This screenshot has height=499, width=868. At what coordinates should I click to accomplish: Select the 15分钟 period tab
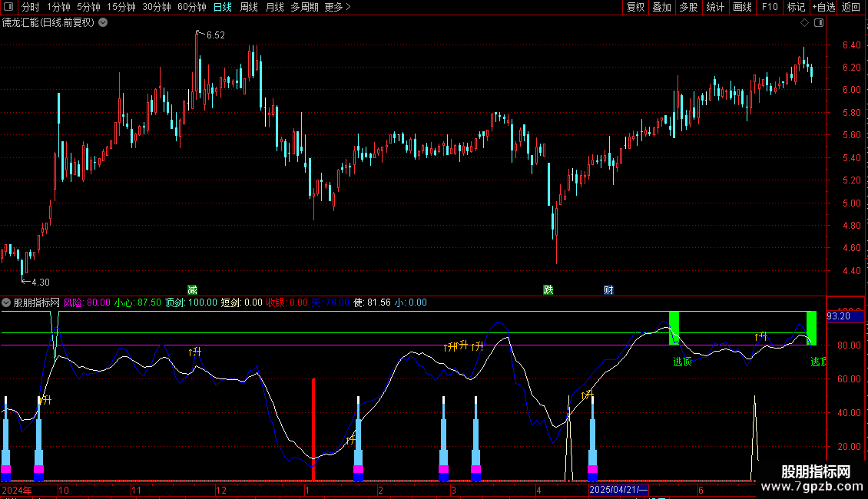tap(121, 7)
